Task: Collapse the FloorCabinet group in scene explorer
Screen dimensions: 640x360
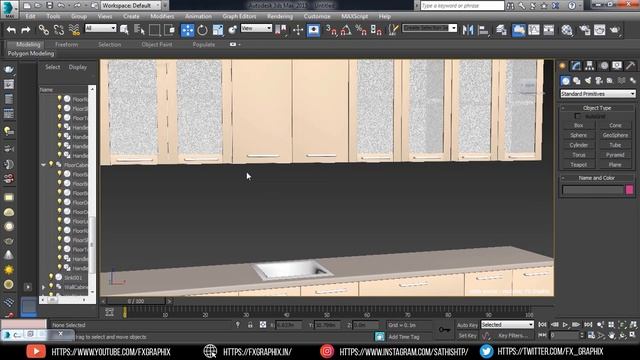Action: click(x=43, y=165)
